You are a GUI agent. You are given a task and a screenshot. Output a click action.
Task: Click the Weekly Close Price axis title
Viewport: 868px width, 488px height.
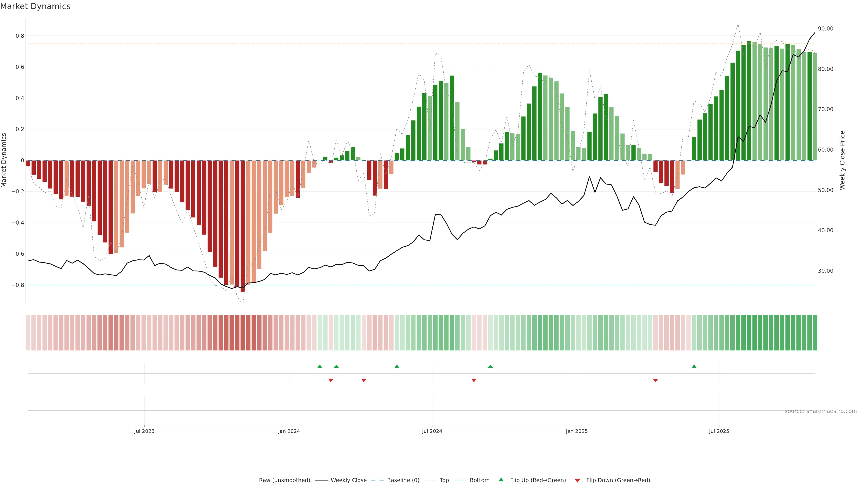tap(842, 160)
